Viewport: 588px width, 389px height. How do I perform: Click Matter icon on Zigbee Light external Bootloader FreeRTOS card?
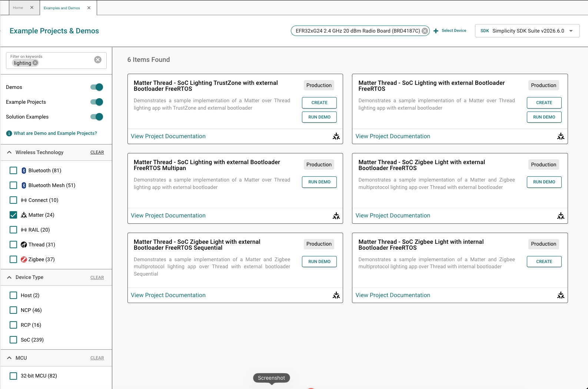561,216
